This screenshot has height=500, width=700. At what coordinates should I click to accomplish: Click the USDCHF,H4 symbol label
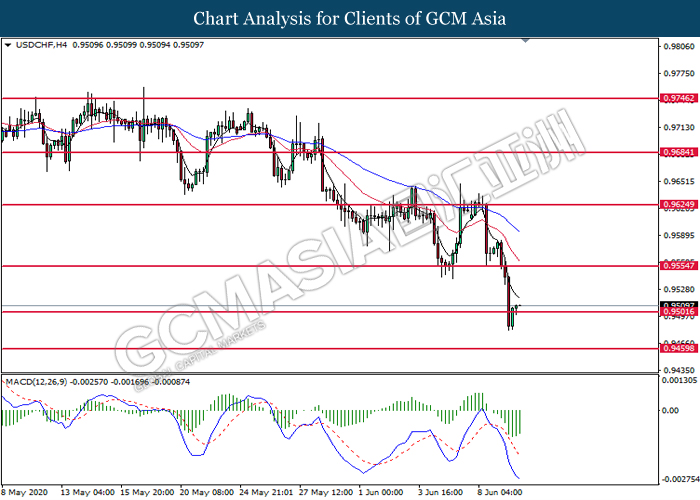(41, 45)
